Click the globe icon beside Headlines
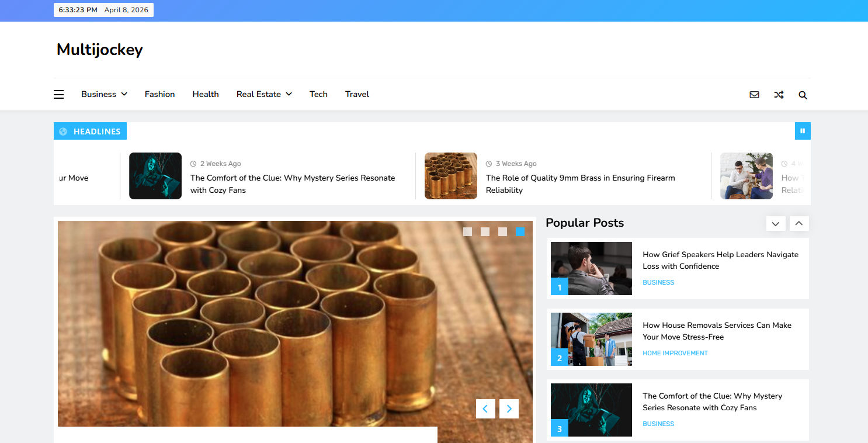868x443 pixels. coord(63,131)
